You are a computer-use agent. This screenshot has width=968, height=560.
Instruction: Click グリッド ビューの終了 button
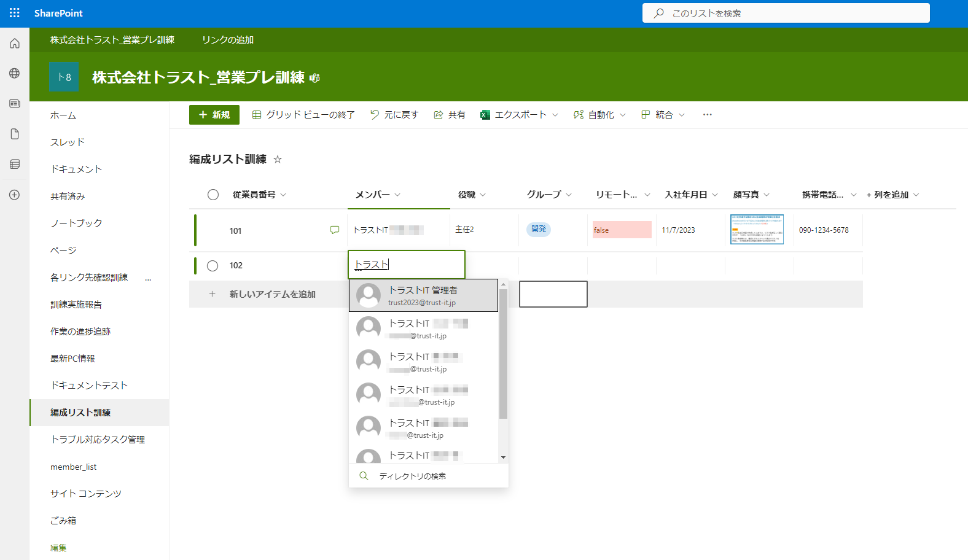pyautogui.click(x=303, y=115)
